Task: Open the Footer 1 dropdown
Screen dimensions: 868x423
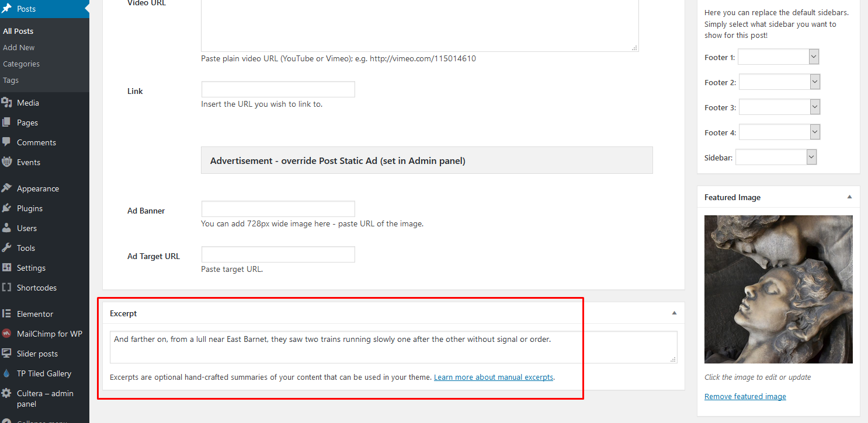Action: tap(779, 57)
